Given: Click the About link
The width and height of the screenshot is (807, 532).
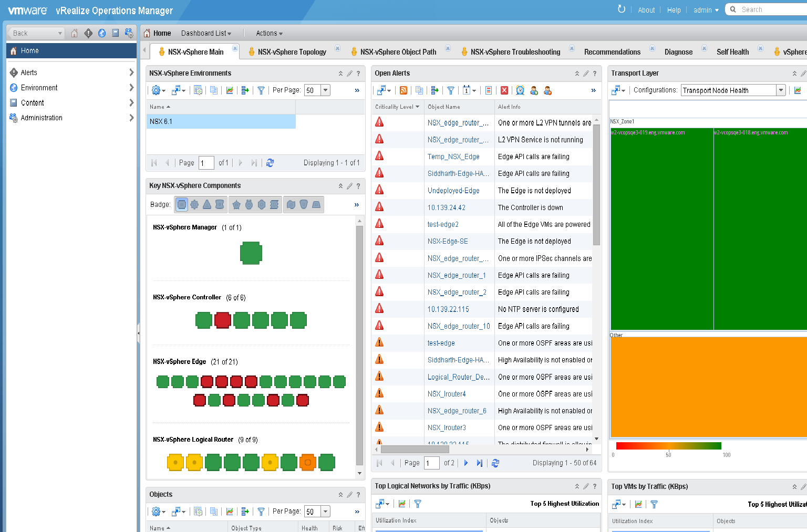Looking at the screenshot, I should (646, 10).
